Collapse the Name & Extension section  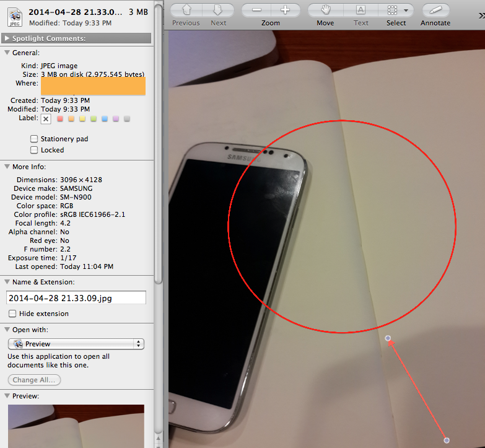(7, 282)
